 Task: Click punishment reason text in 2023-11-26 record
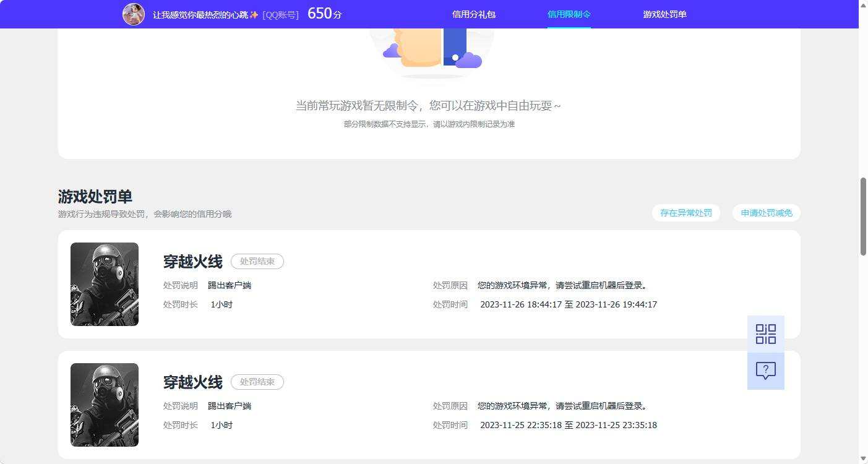[x=562, y=285]
